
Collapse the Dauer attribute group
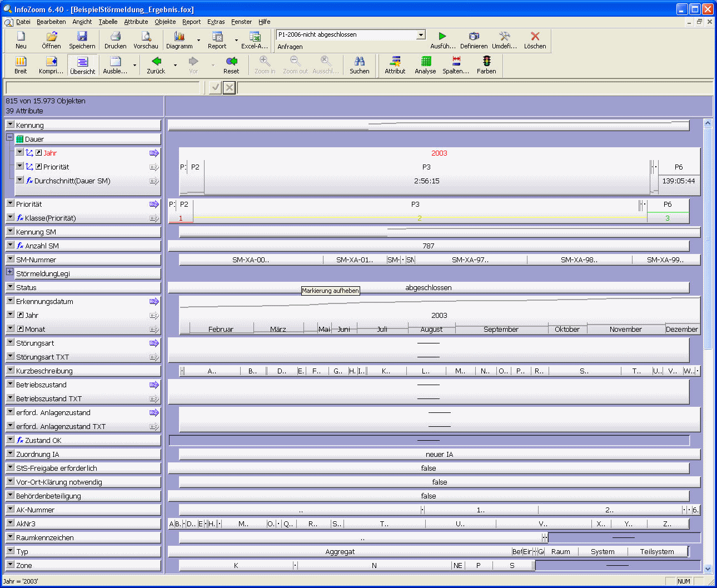coord(9,137)
